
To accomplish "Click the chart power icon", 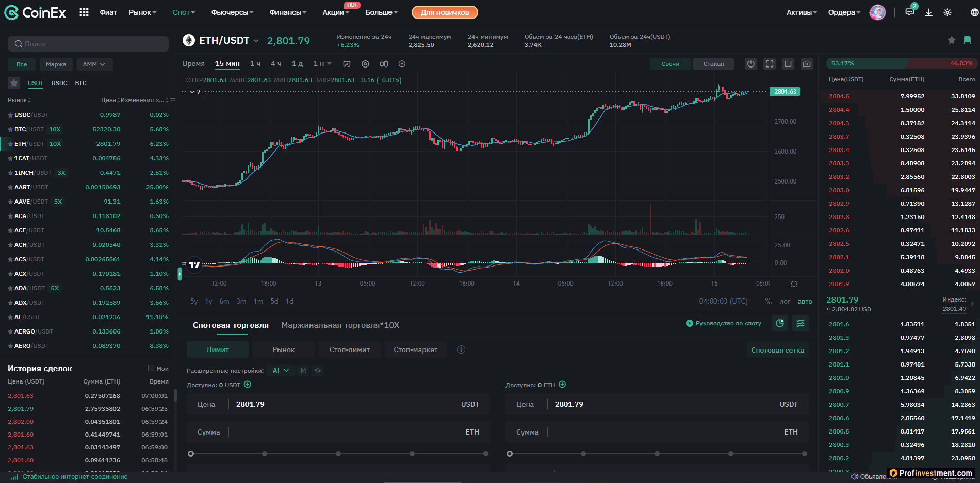I will (x=751, y=64).
